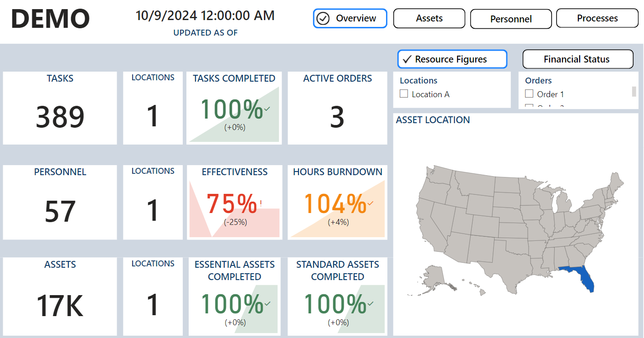Click the circled checkmark icon in Overview
Image resolution: width=644 pixels, height=338 pixels.
(323, 18)
